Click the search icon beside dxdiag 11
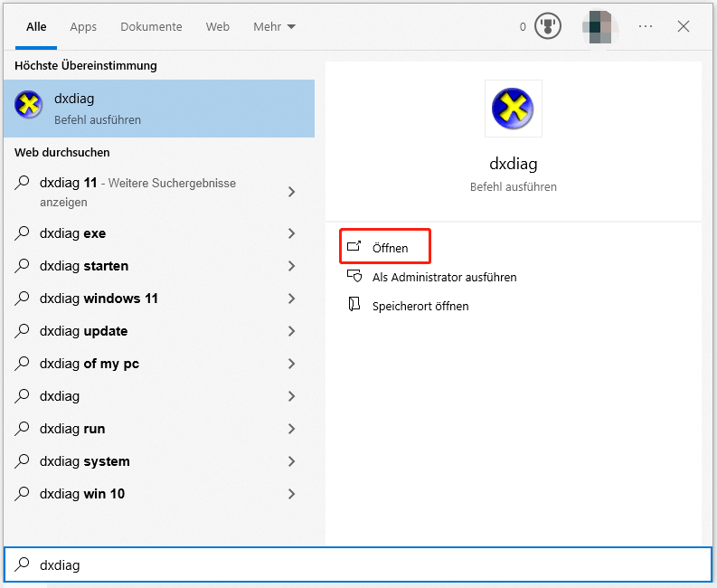 [22, 183]
